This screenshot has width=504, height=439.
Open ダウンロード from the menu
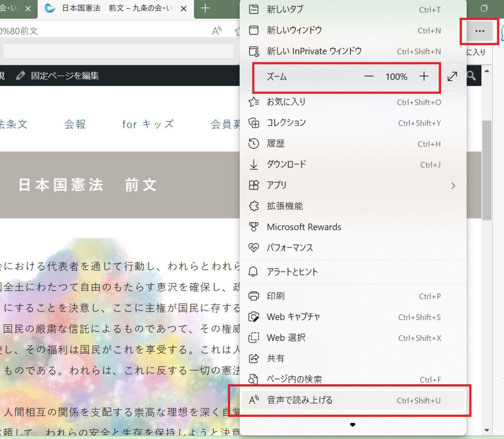click(352, 164)
